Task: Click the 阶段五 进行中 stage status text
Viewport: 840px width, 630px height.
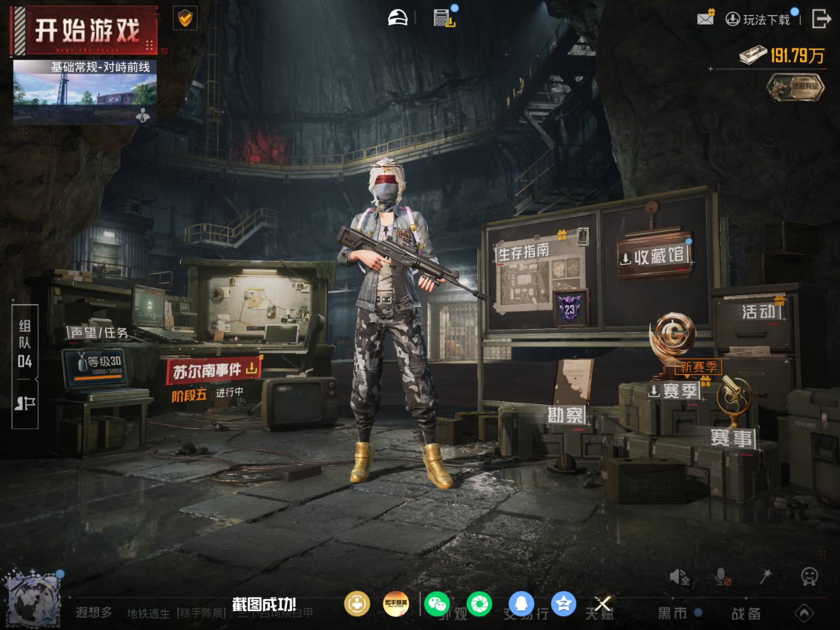Action: click(208, 394)
